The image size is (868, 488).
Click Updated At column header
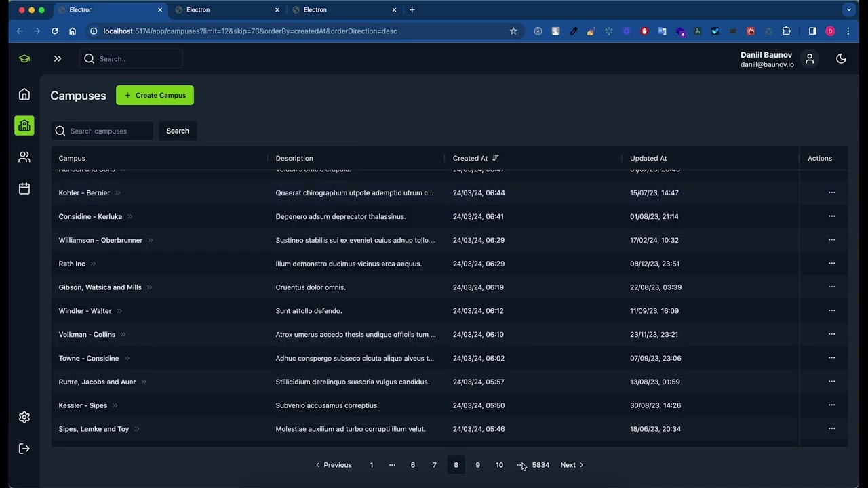(x=648, y=158)
